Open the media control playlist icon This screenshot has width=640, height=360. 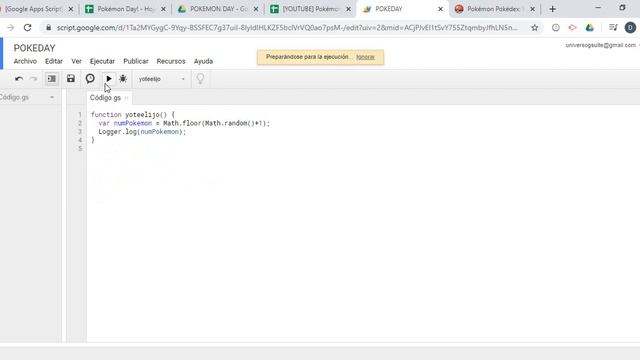click(613, 28)
